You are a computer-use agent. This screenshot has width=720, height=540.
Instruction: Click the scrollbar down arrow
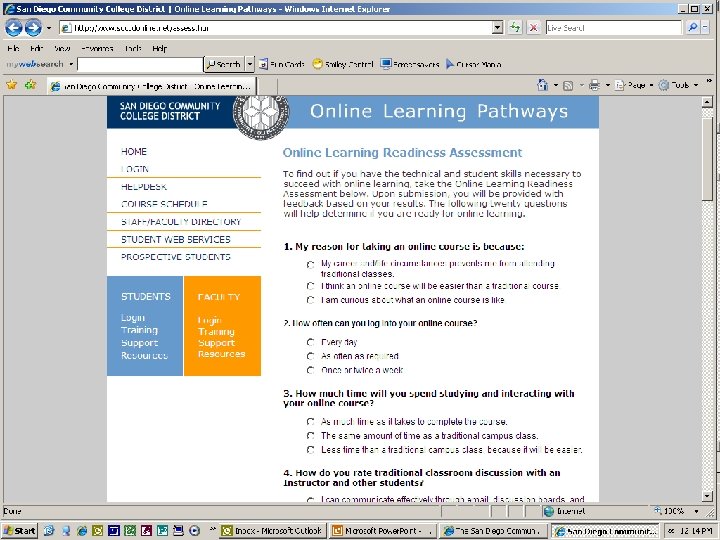click(x=707, y=495)
